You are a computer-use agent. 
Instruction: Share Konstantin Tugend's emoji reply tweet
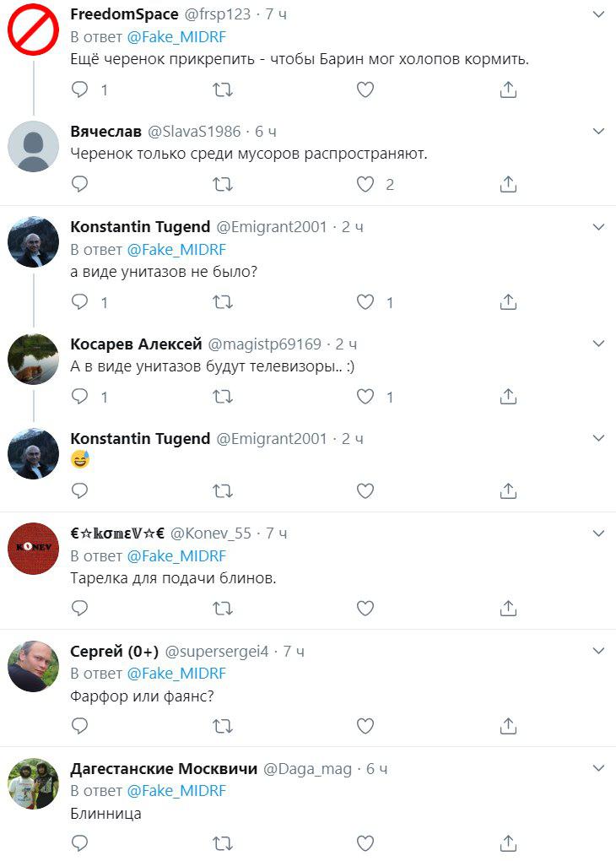[508, 490]
